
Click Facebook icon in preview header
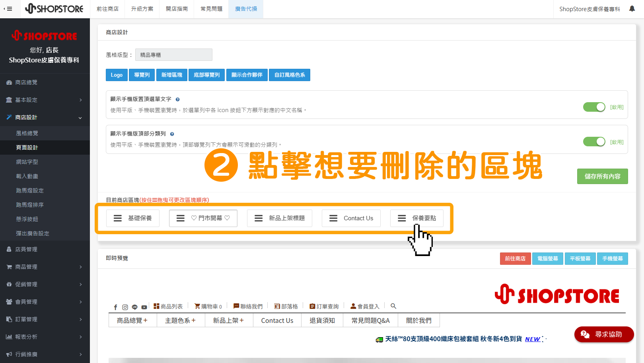[x=115, y=307]
